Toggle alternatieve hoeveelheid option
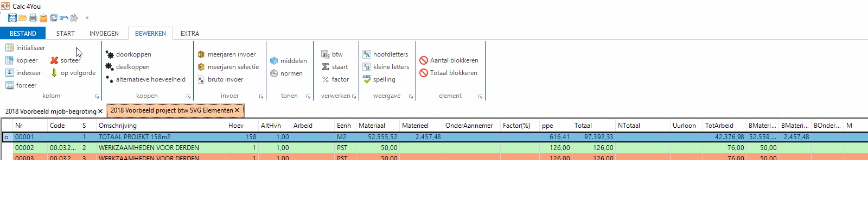868x199 pixels. point(145,79)
